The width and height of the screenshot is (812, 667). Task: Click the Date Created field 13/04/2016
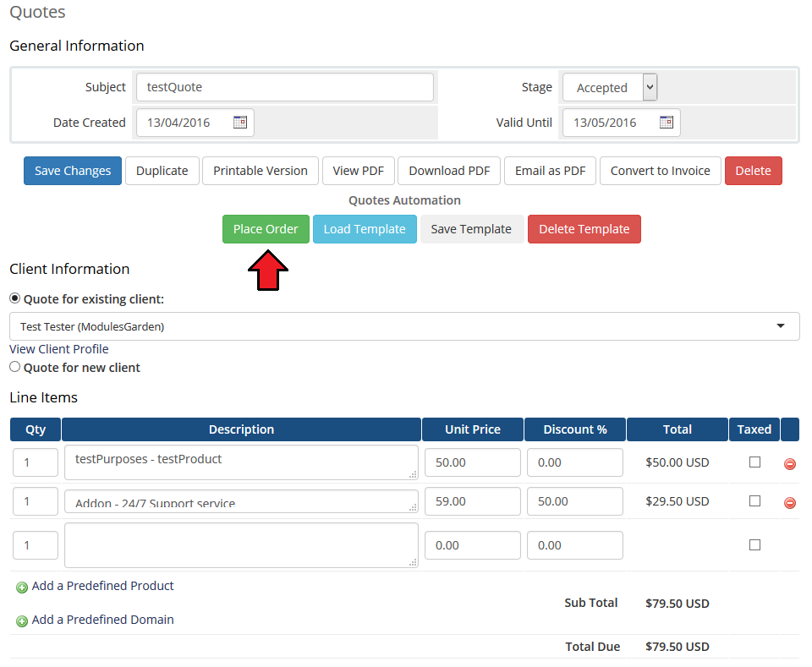(195, 122)
